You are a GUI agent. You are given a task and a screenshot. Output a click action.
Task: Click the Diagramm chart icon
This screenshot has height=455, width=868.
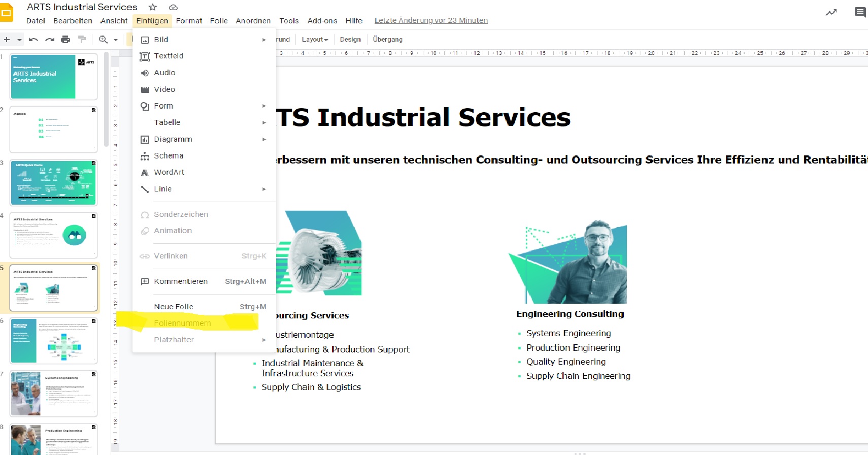click(x=145, y=139)
